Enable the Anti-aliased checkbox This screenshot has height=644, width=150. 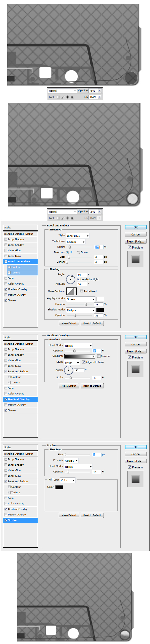tap(81, 291)
